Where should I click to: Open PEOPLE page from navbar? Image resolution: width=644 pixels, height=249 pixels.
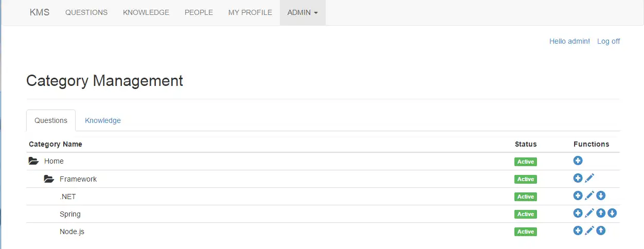pyautogui.click(x=199, y=12)
